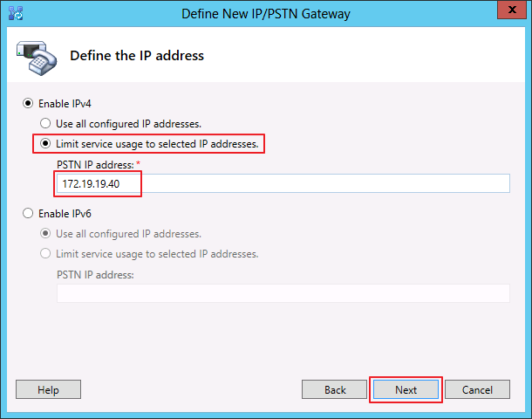Image resolution: width=532 pixels, height=419 pixels.
Task: Click the Help button
Action: (48, 389)
